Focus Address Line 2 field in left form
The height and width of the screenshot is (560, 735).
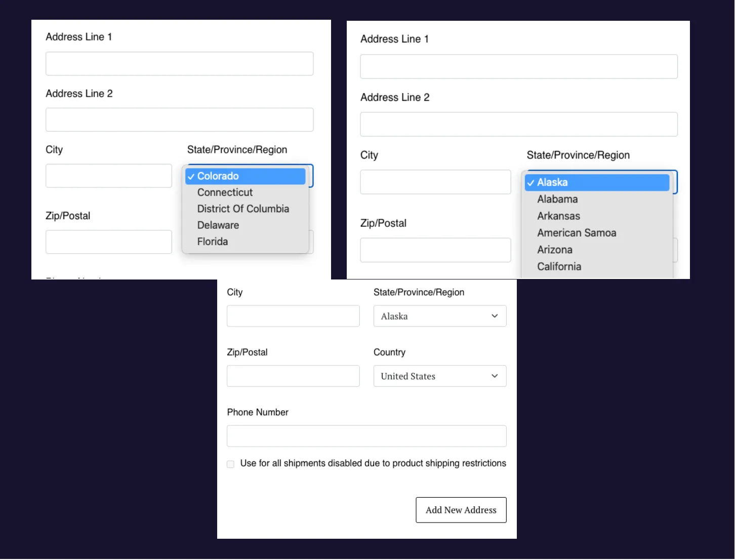pos(179,120)
